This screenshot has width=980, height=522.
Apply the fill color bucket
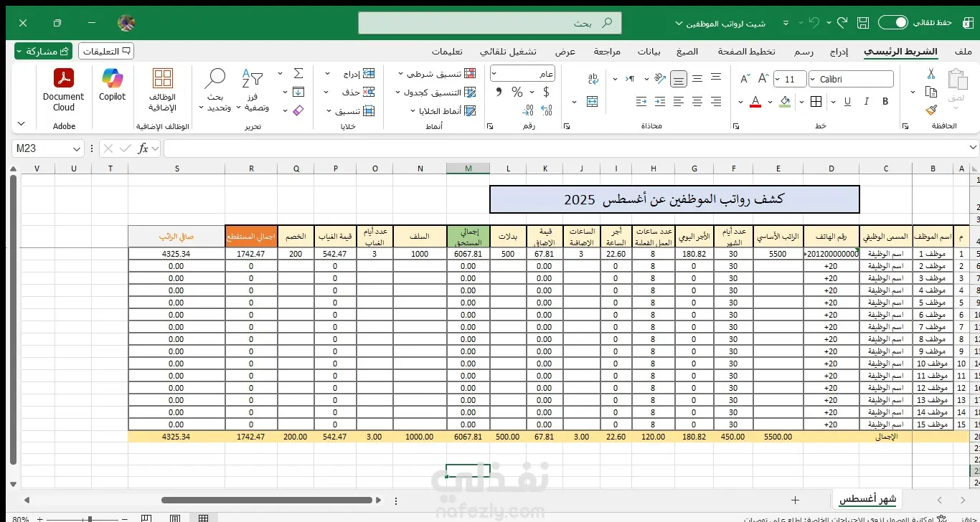point(786,102)
